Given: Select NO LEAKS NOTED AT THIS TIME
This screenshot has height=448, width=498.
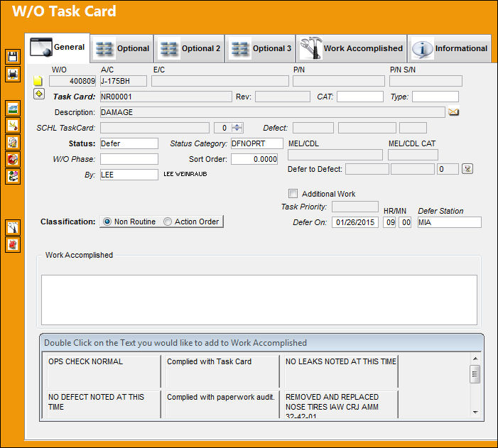Looking at the screenshot, I should click(341, 361).
